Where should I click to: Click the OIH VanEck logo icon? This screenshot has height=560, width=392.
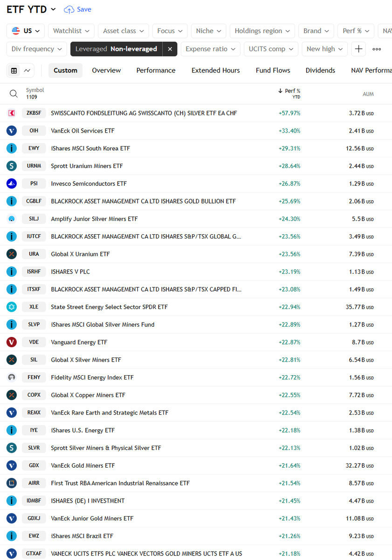coord(12,131)
